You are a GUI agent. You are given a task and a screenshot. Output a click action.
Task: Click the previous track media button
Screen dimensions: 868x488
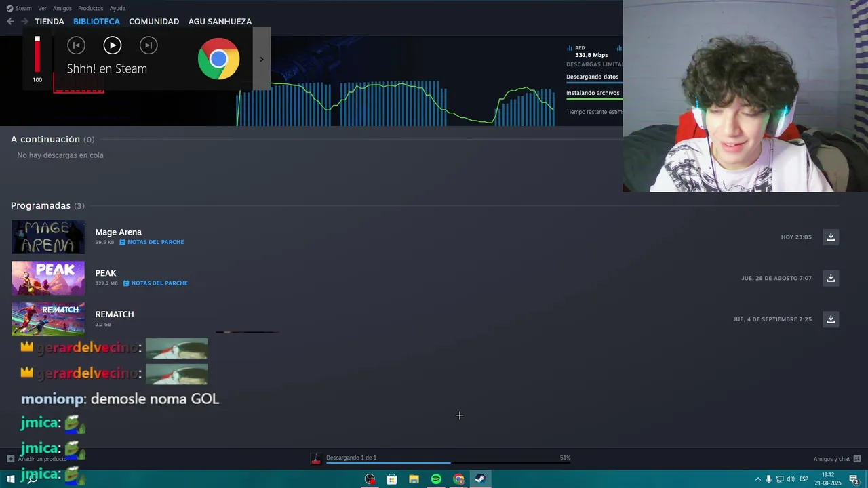76,45
